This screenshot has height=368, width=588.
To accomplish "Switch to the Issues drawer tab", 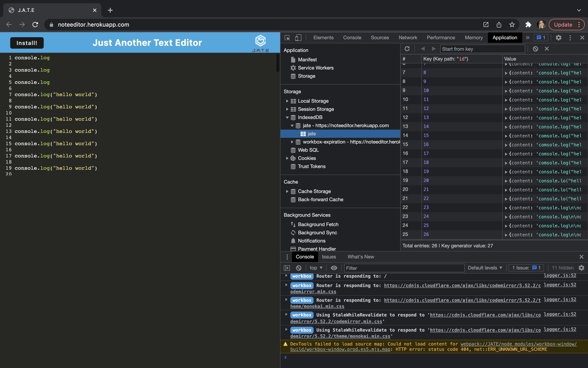I will click(329, 257).
